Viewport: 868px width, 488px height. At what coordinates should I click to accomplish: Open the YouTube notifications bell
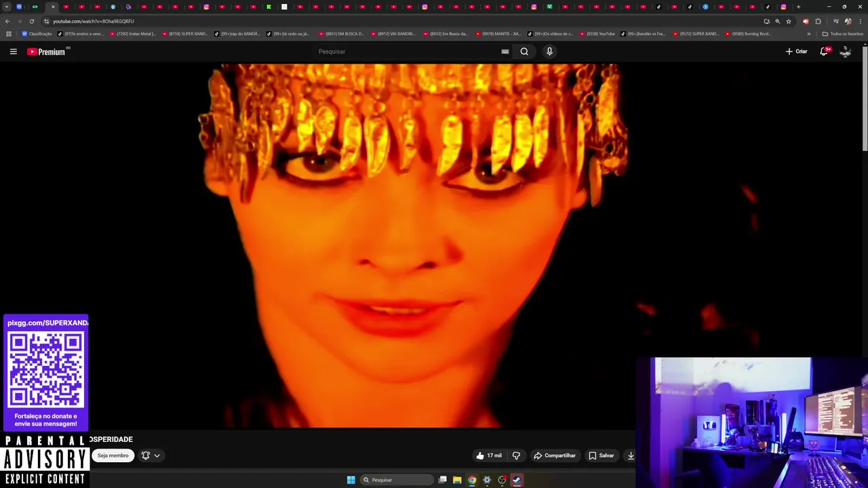point(825,52)
